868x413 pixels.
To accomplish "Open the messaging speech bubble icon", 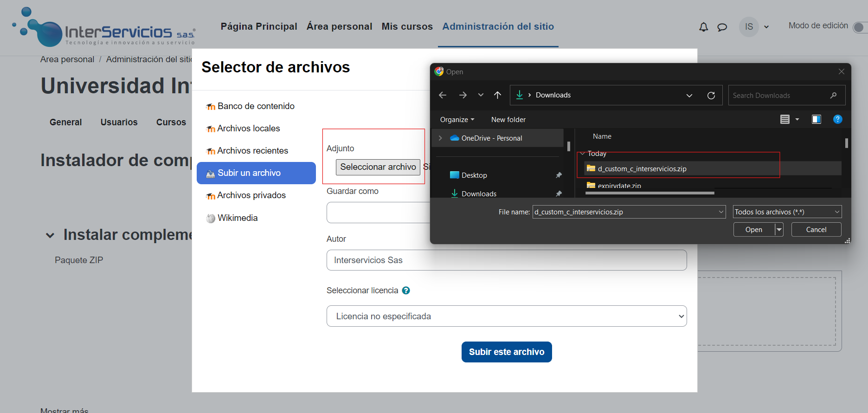I will click(722, 27).
